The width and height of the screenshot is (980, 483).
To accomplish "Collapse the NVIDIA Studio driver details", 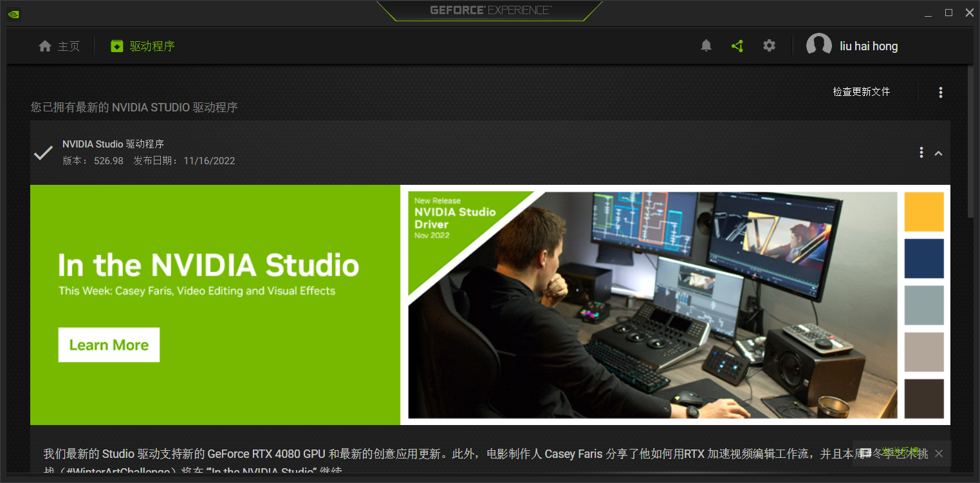I will coord(938,153).
